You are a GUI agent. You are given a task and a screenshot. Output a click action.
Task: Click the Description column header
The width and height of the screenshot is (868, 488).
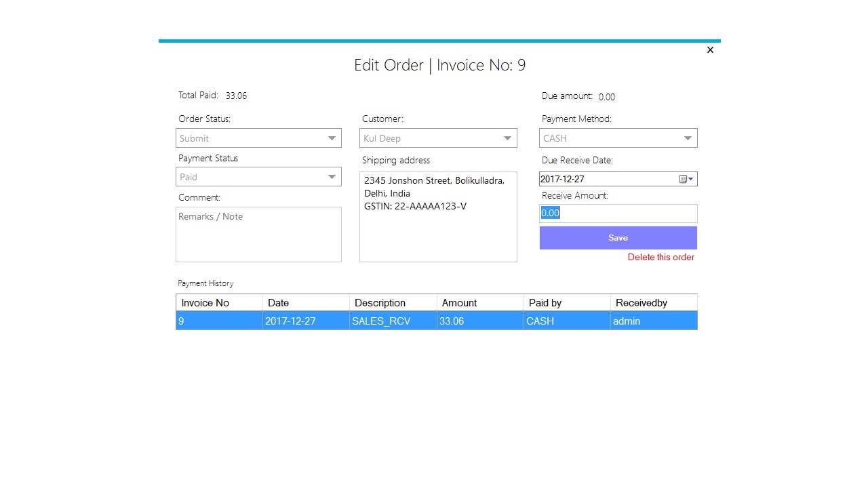(x=381, y=302)
